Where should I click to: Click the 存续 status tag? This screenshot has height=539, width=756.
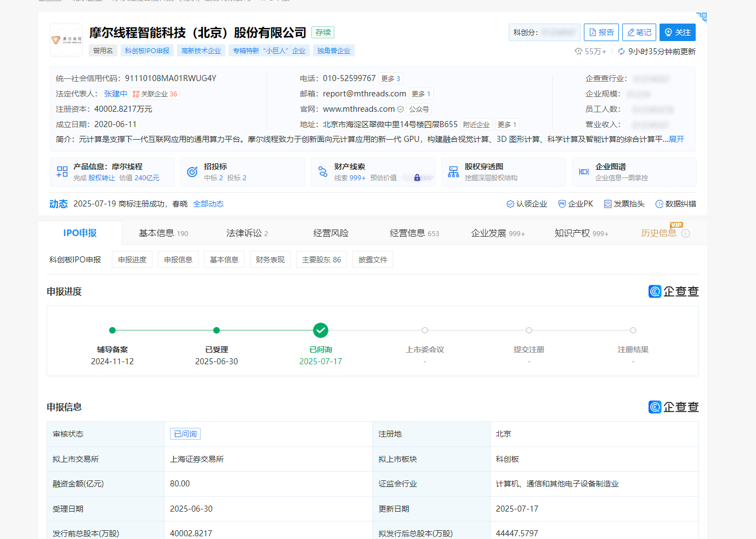(x=323, y=32)
